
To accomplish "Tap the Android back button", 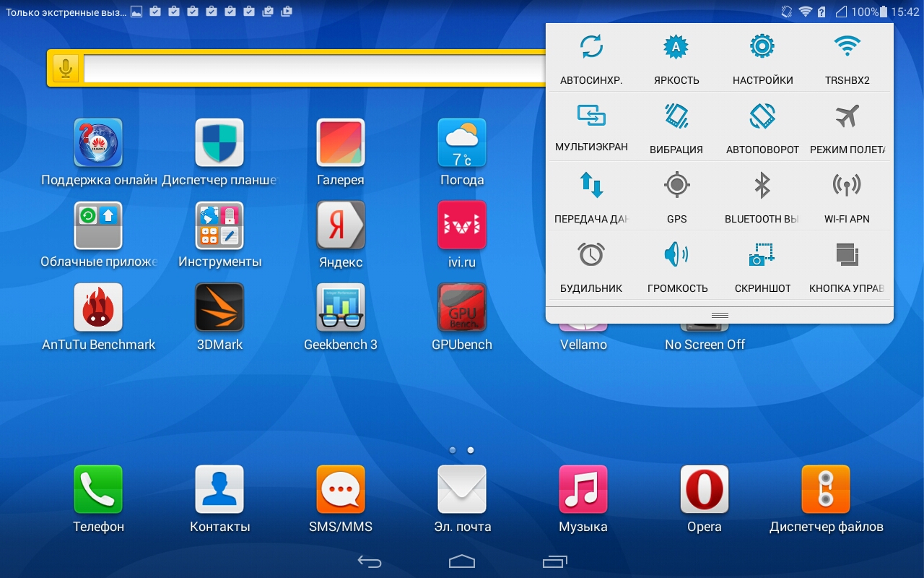I will tap(370, 561).
